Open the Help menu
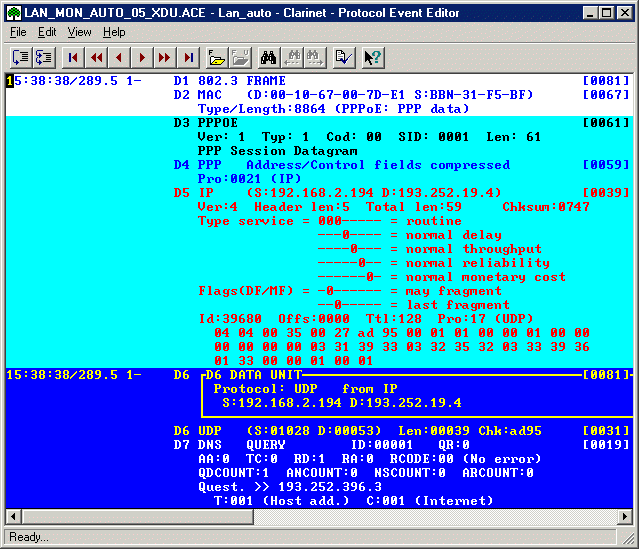The width and height of the screenshot is (639, 549). (114, 32)
